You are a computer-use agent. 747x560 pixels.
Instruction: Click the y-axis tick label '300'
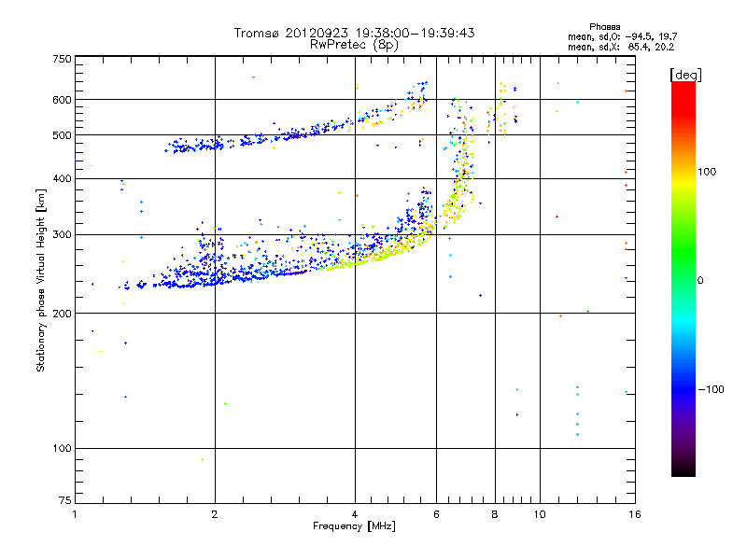pos(62,234)
